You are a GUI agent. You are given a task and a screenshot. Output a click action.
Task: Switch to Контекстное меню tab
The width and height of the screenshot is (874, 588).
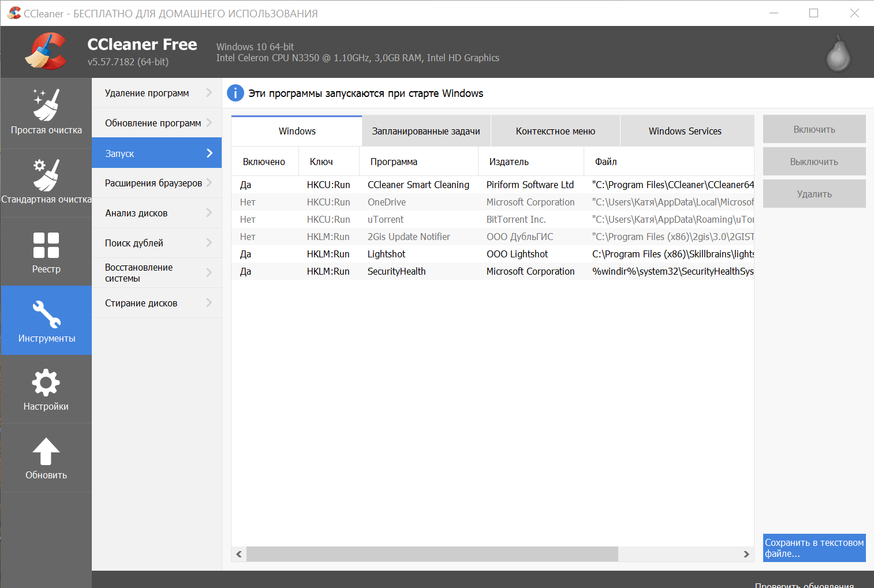(555, 131)
